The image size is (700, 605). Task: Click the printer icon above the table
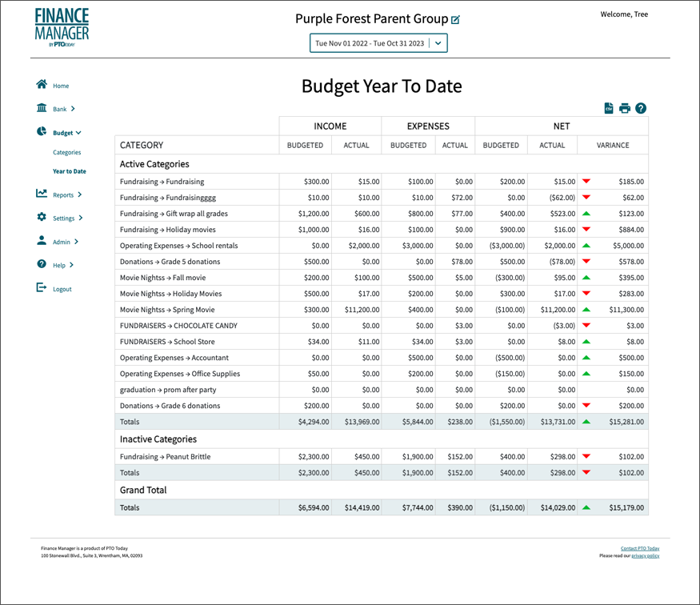point(625,108)
